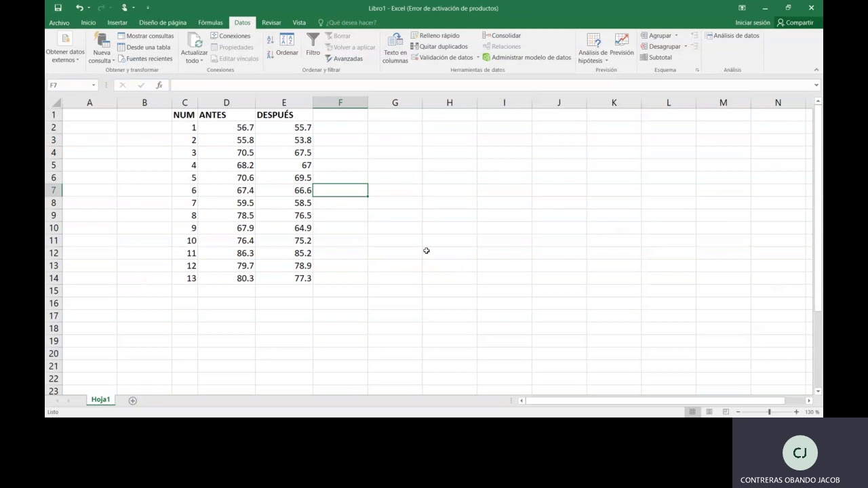Click the Compartir button

tap(795, 22)
